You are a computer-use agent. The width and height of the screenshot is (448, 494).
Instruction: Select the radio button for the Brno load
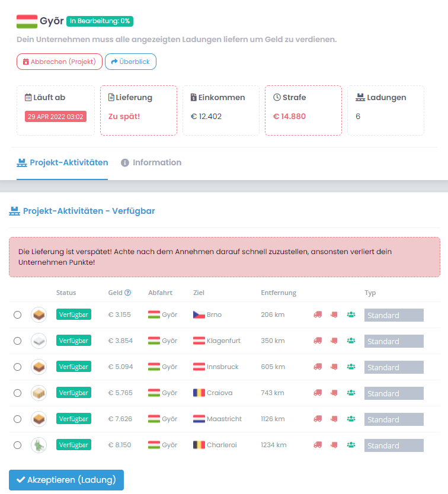point(17,315)
